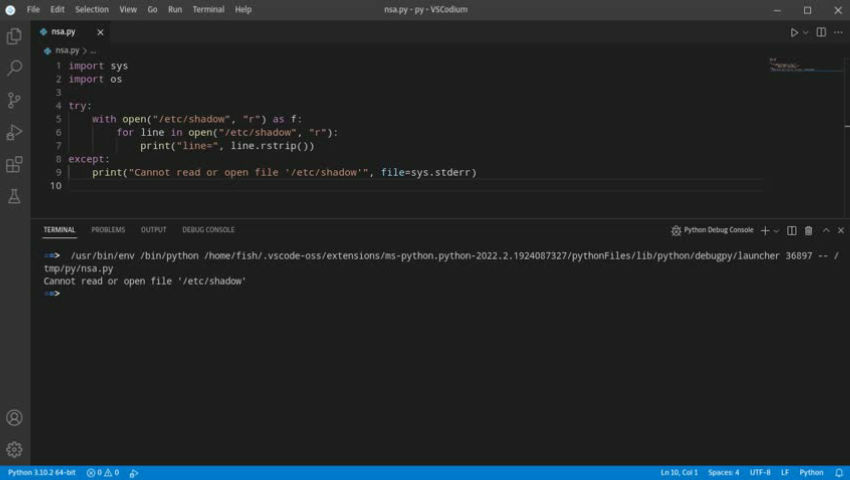Click the Python Debug Console terminal label
Image resolution: width=850 pixels, height=480 pixels.
point(718,230)
